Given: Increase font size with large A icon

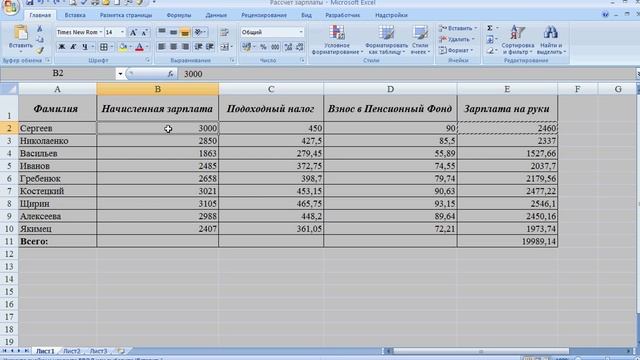Looking at the screenshot, I should pos(133,32).
